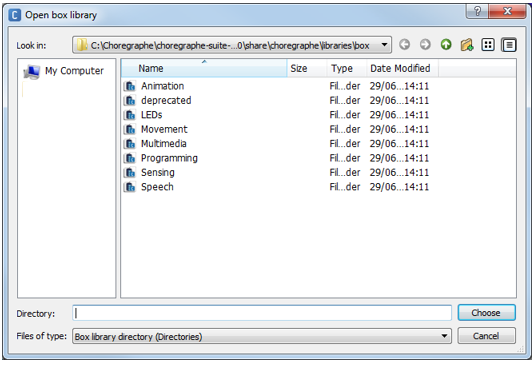Image resolution: width=532 pixels, height=366 pixels.
Task: Switch to detail view icon
Action: click(x=509, y=44)
